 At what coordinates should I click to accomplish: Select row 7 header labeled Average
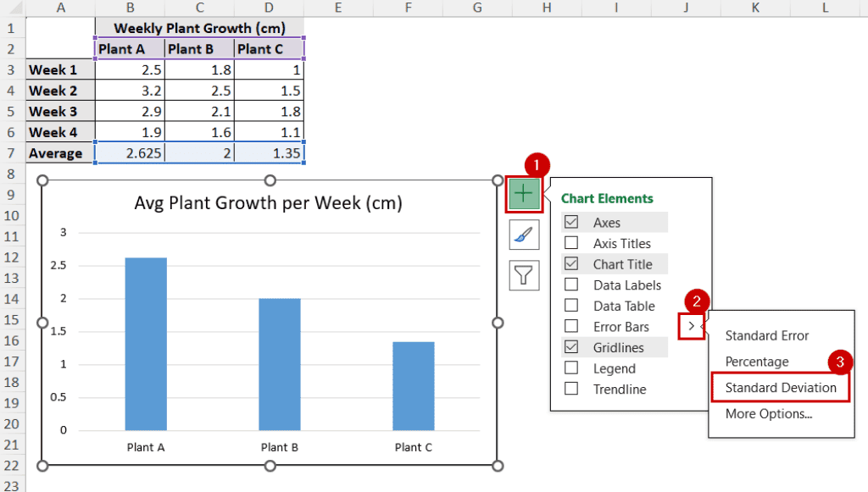[10, 153]
